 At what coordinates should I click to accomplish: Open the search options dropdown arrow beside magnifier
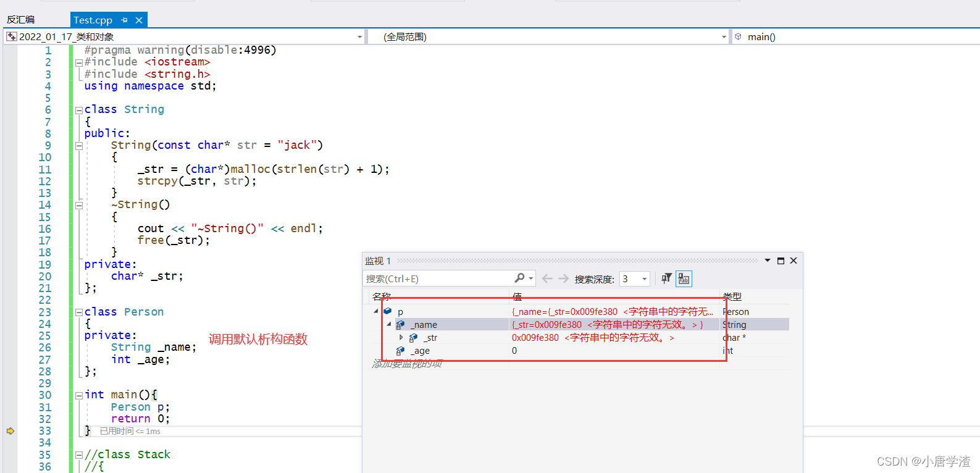coord(531,278)
